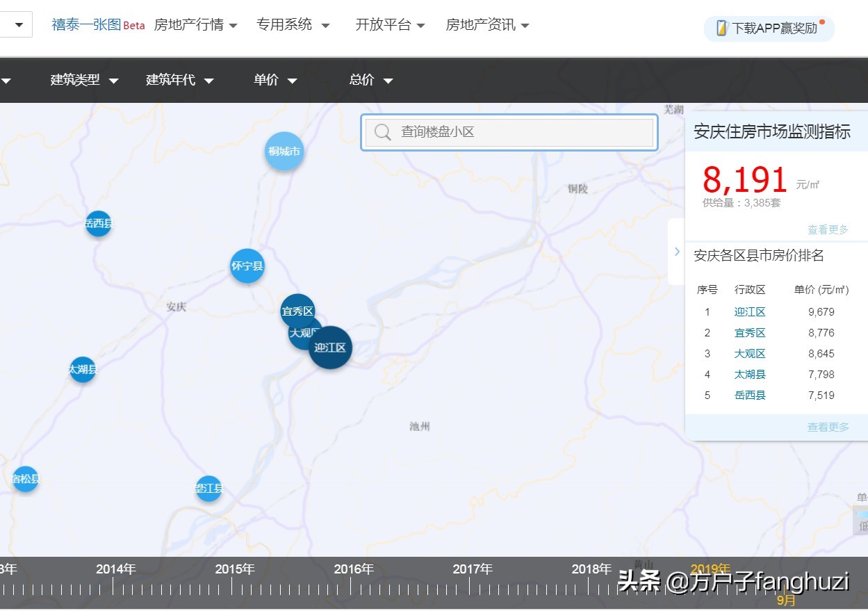Jump to 2016年 on the timeline
This screenshot has width=868, height=611.
354,569
